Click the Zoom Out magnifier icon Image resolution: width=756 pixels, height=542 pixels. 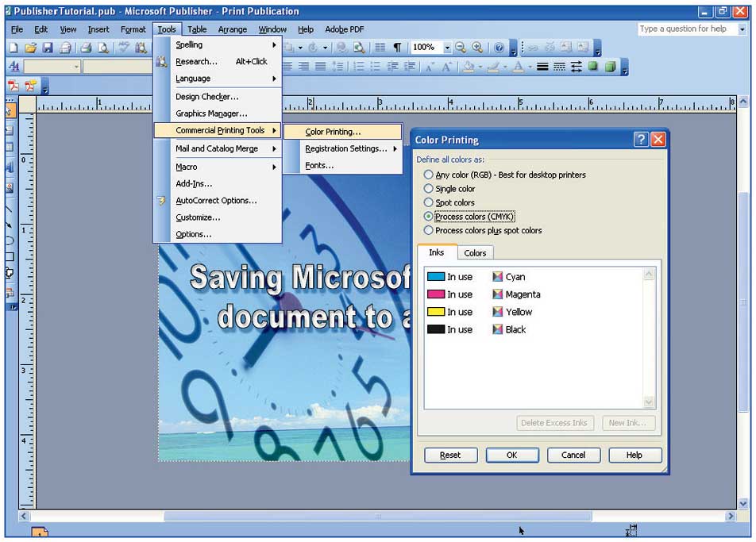[x=461, y=47]
